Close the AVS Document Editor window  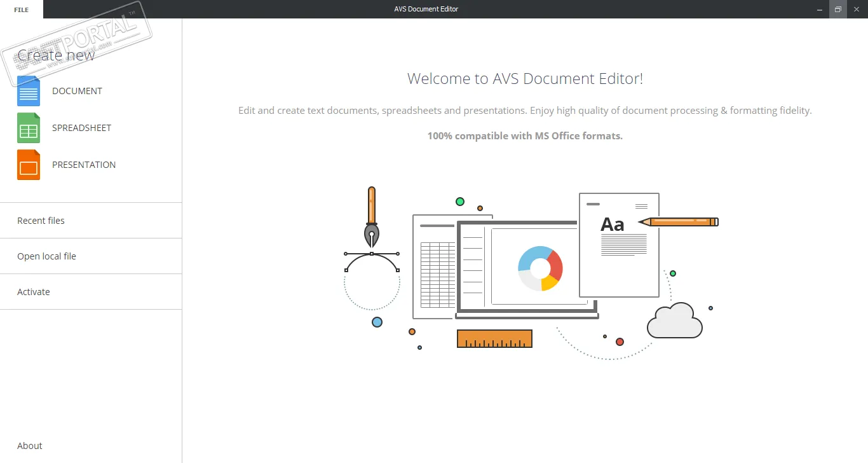pos(857,9)
